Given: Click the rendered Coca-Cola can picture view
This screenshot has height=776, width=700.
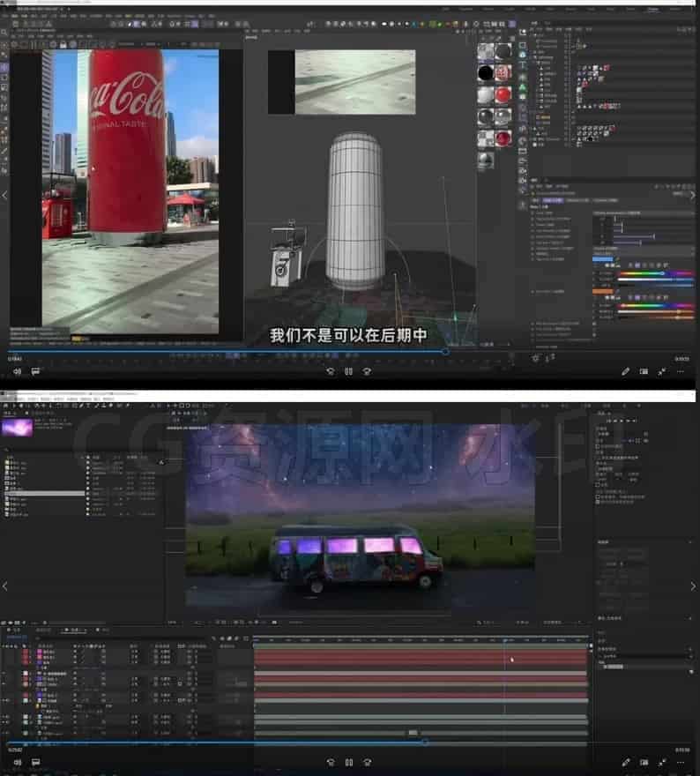Looking at the screenshot, I should [x=130, y=191].
